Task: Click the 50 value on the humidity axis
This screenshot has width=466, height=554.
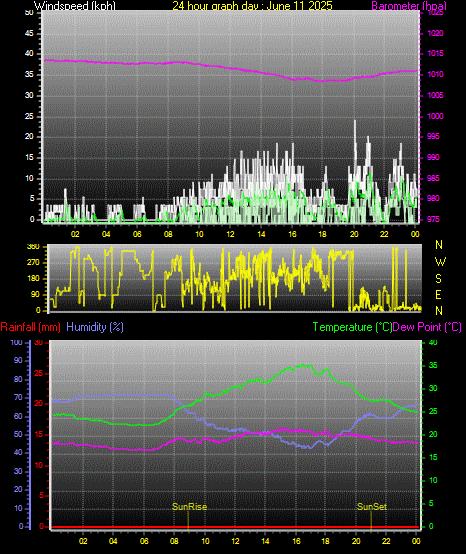Action: pos(18,434)
